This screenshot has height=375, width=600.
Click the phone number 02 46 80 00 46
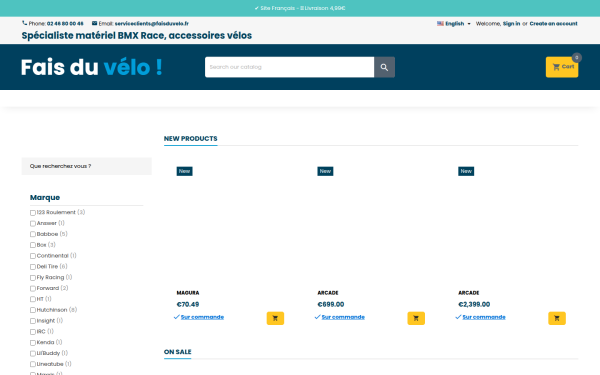(x=65, y=23)
